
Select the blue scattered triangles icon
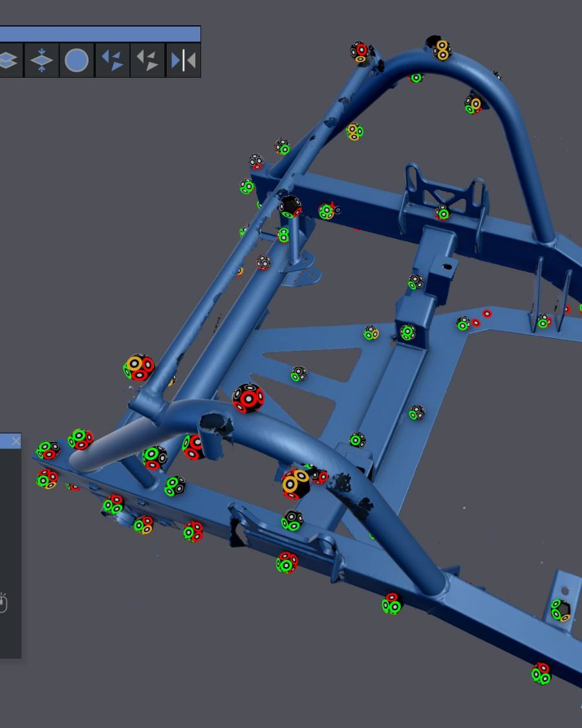click(113, 60)
